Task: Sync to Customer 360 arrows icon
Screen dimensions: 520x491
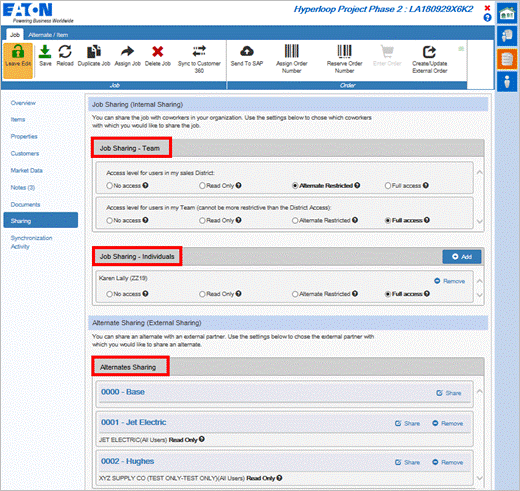Action: (x=199, y=51)
